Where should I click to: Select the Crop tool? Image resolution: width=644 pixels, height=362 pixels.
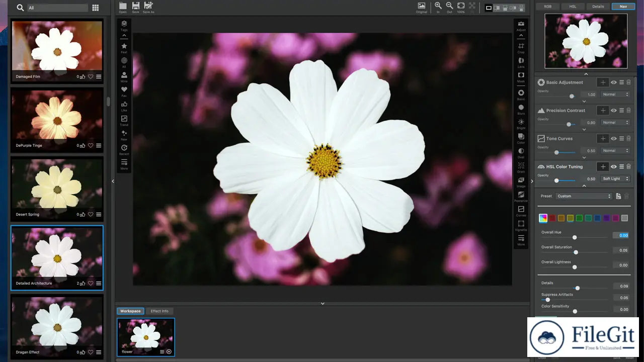(521, 48)
